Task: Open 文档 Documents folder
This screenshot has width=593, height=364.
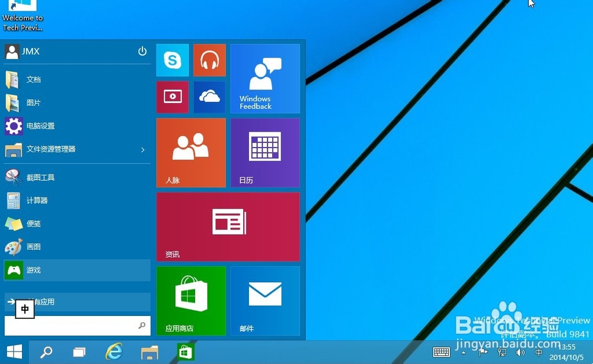Action: 77,79
